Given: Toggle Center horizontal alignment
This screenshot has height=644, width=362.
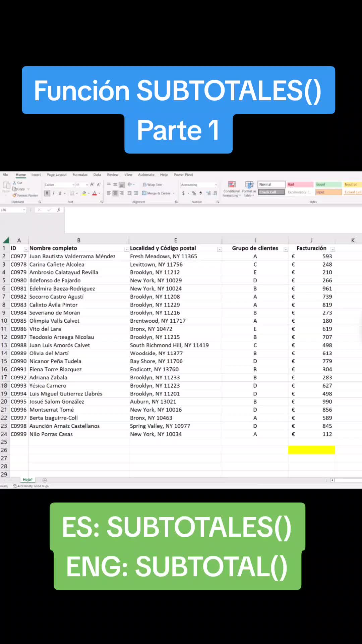Looking at the screenshot, I should [x=115, y=193].
